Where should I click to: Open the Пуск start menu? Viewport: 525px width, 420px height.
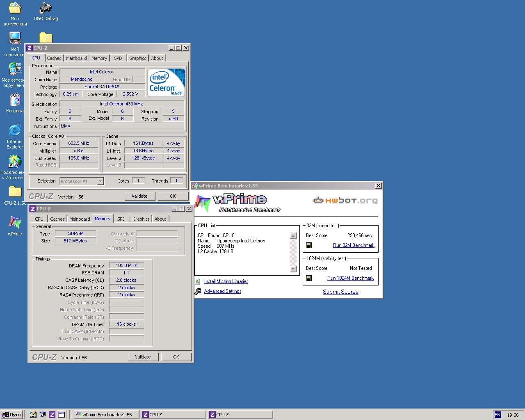(x=11, y=415)
